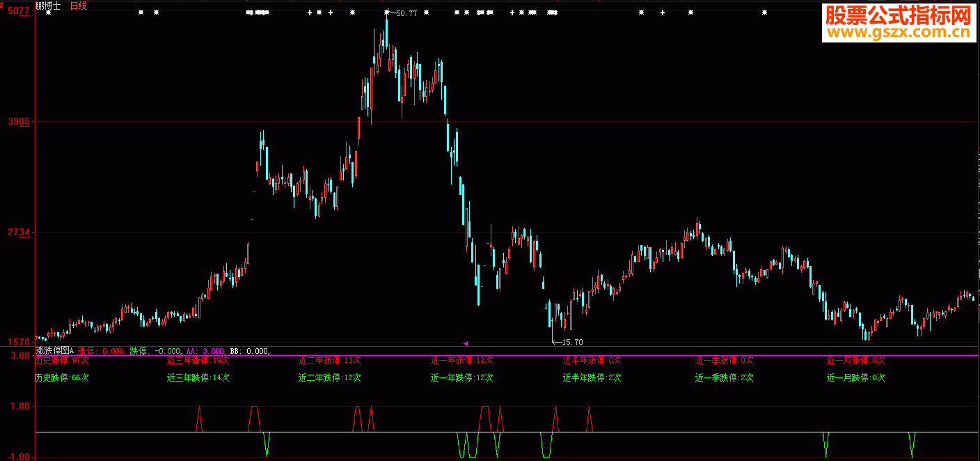Click the 2734 price axis label
980x461 pixels.
[x=18, y=232]
